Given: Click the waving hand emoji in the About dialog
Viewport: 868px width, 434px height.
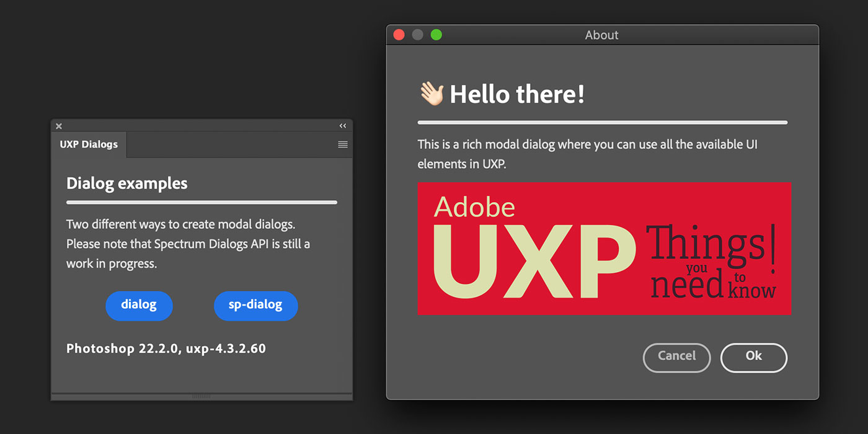Looking at the screenshot, I should 432,94.
